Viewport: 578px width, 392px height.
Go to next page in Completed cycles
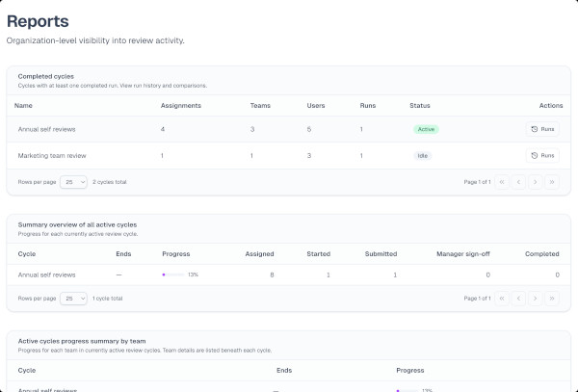coord(536,182)
